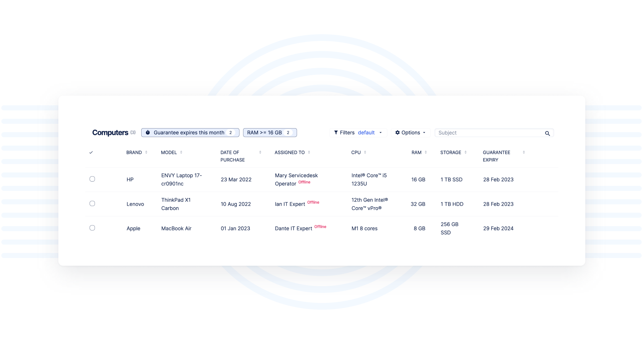
Task: Click the search magnifier icon
Action: [x=547, y=134]
